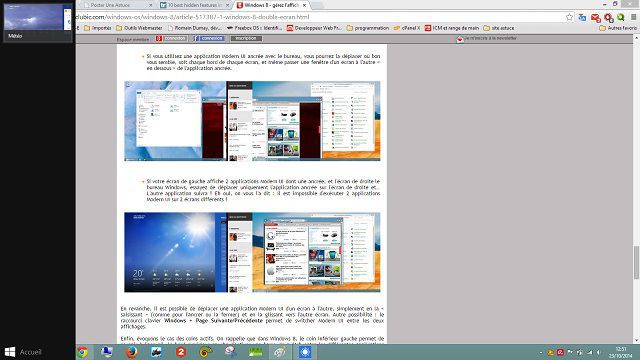This screenshot has height=360, width=640.
Task: Open the green spiral app in taskbar
Action: pyautogui.click(x=206, y=352)
